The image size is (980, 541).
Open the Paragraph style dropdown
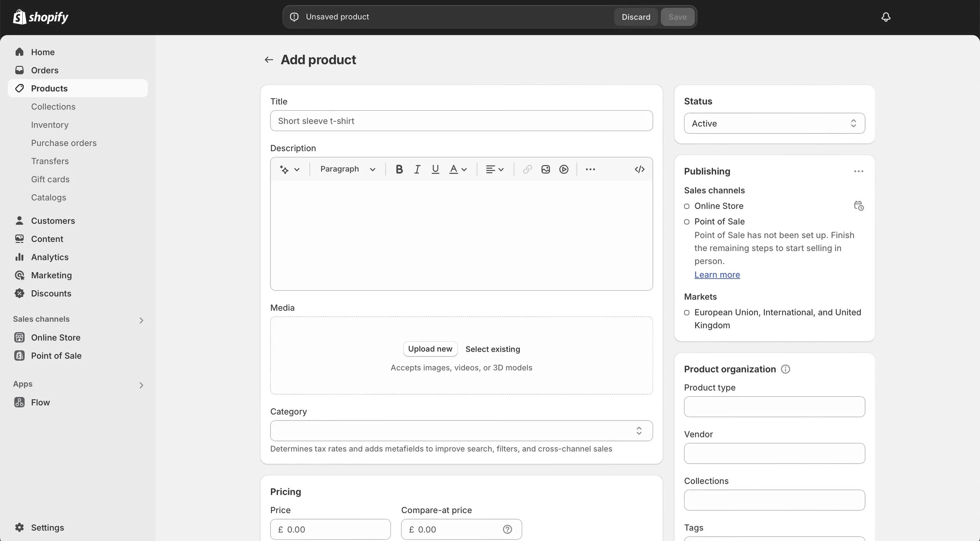click(x=348, y=169)
